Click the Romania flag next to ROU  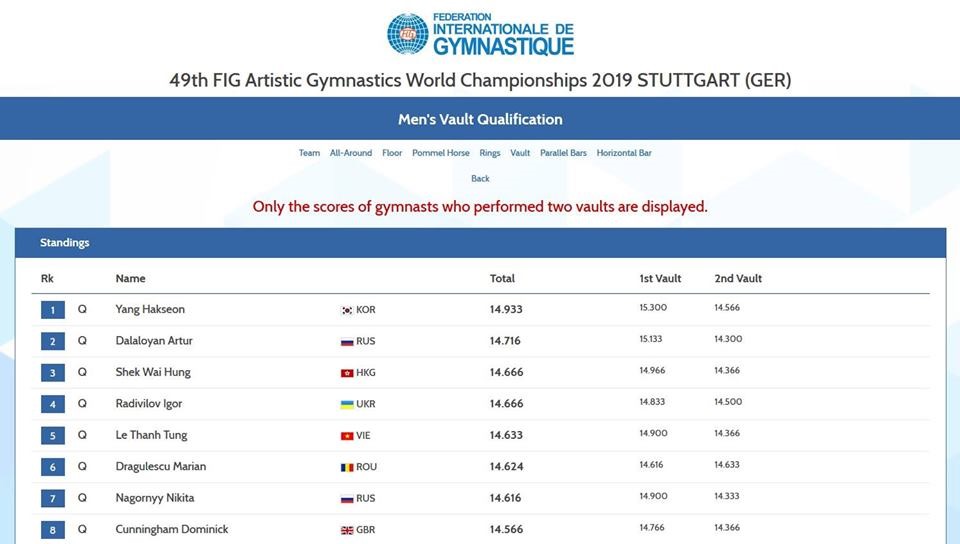[x=347, y=468]
